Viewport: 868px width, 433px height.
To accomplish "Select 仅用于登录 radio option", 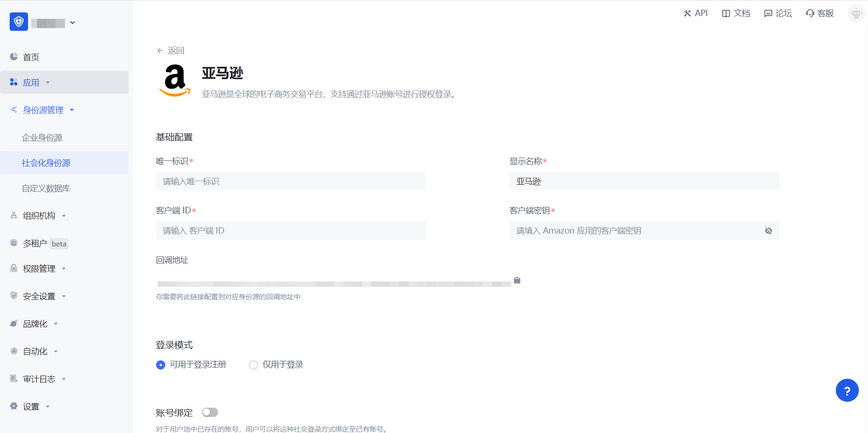I will point(254,365).
